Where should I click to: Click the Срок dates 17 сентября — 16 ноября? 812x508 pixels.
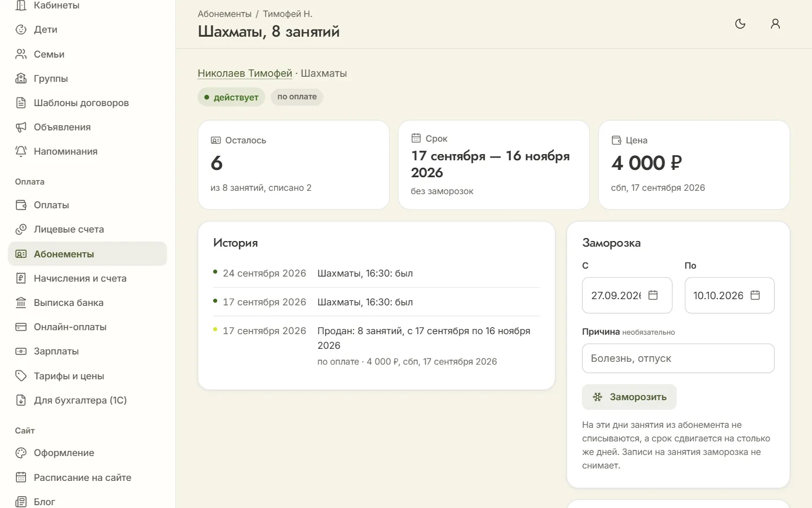491,164
